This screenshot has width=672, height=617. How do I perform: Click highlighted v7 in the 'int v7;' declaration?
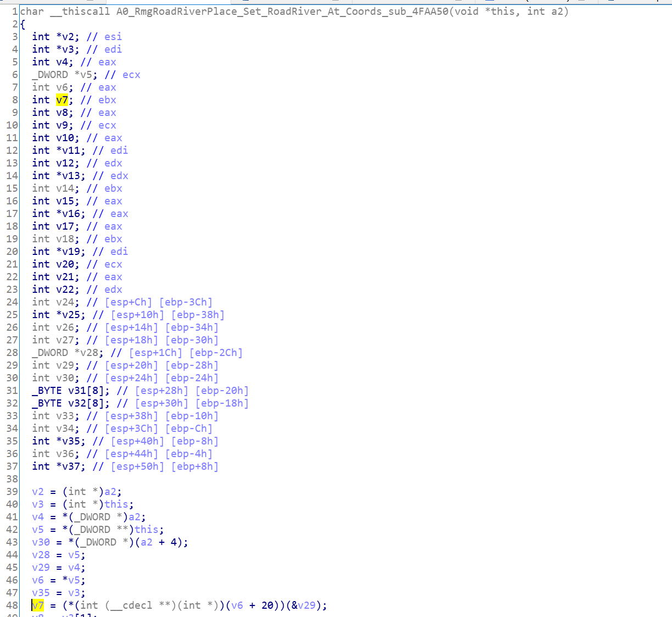pyautogui.click(x=62, y=100)
